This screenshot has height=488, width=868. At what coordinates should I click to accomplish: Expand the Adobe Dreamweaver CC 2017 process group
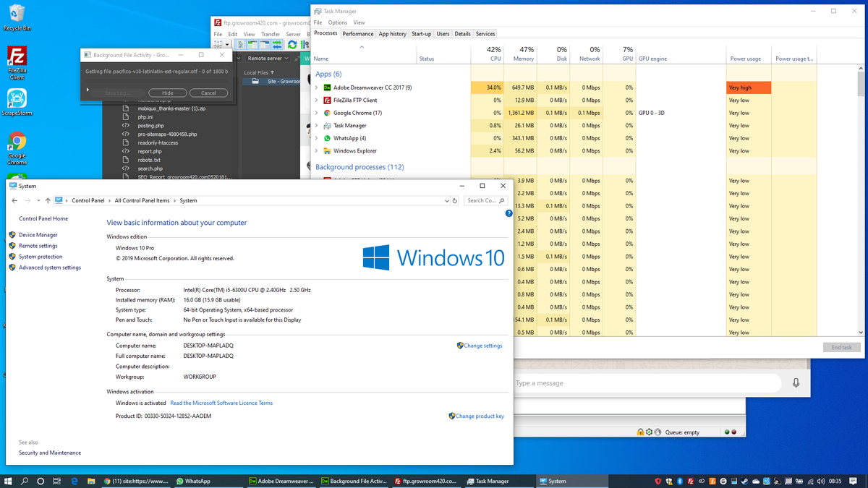(316, 87)
